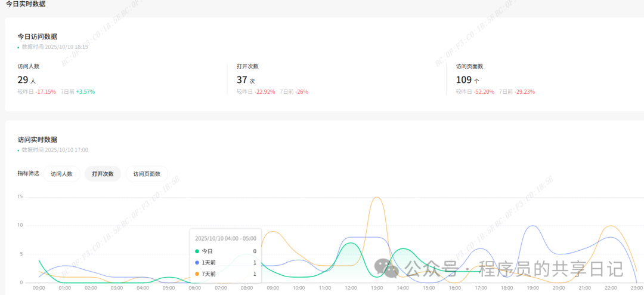Screen dimensions: 644x295
Task: Click the 37 次 open count value
Action: point(246,80)
